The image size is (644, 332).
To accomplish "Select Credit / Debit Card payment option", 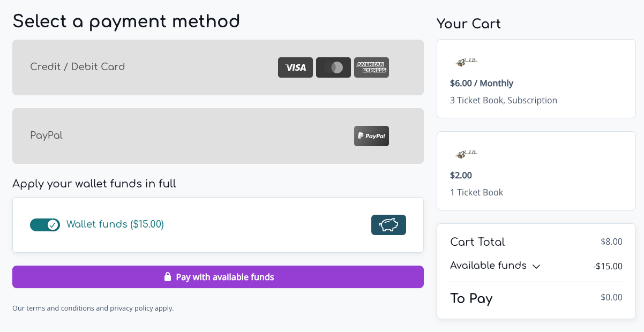I will pyautogui.click(x=218, y=67).
